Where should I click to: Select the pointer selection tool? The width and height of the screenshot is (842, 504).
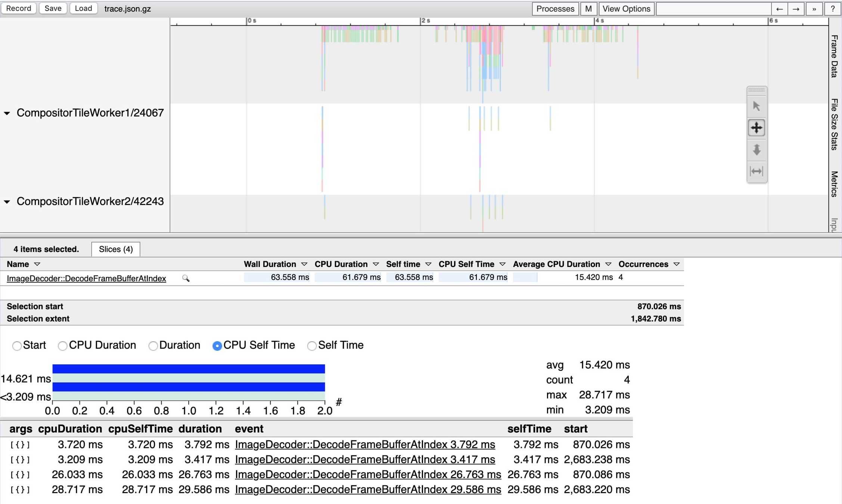(x=756, y=106)
